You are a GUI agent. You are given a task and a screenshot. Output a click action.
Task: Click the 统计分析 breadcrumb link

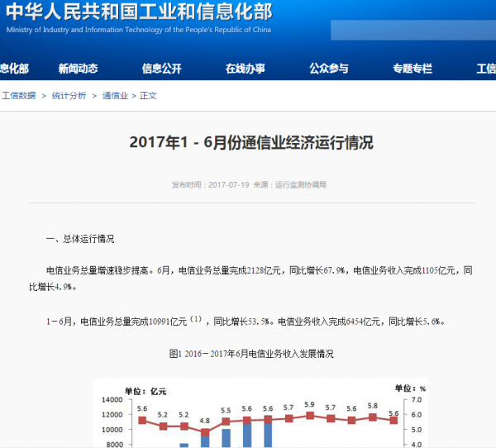click(x=69, y=96)
